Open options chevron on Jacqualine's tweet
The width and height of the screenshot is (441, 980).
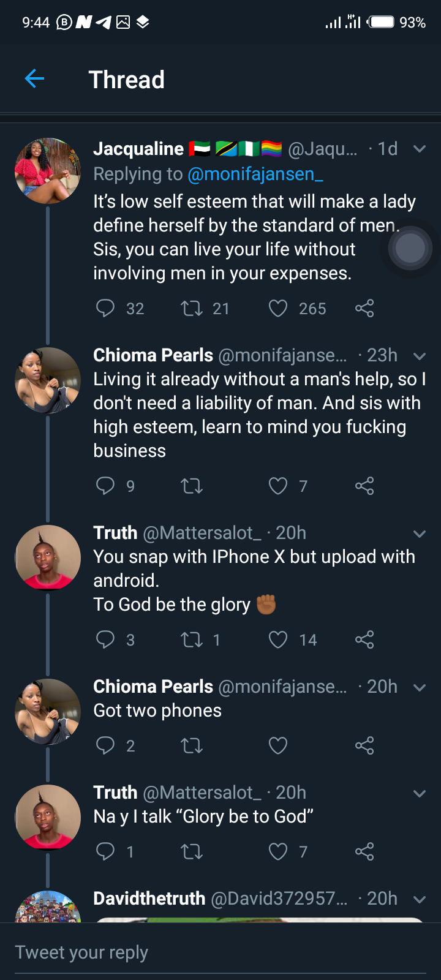click(x=420, y=149)
